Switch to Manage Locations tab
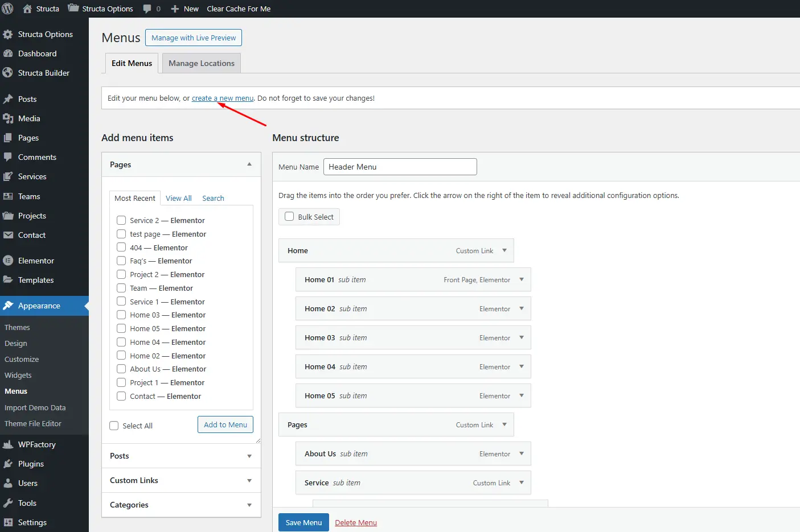The image size is (800, 532). (202, 63)
